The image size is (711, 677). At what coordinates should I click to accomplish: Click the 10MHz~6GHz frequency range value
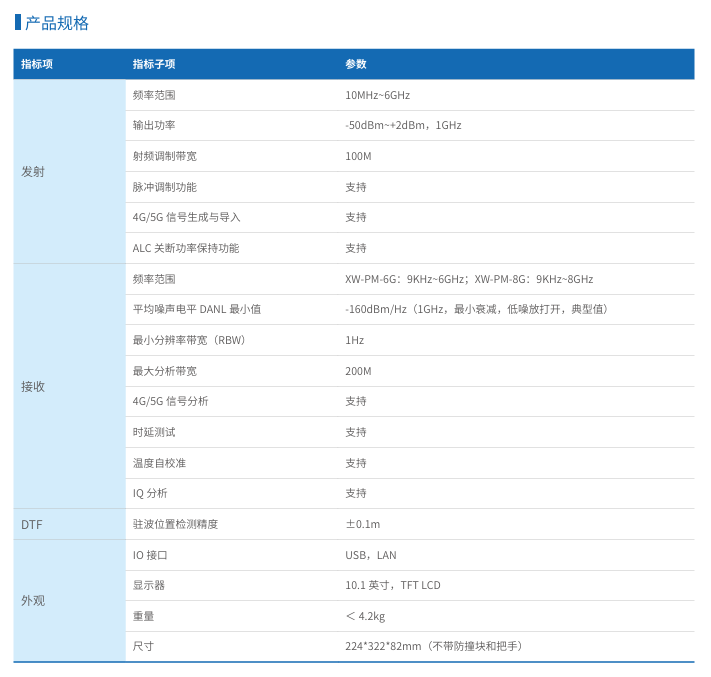377,95
